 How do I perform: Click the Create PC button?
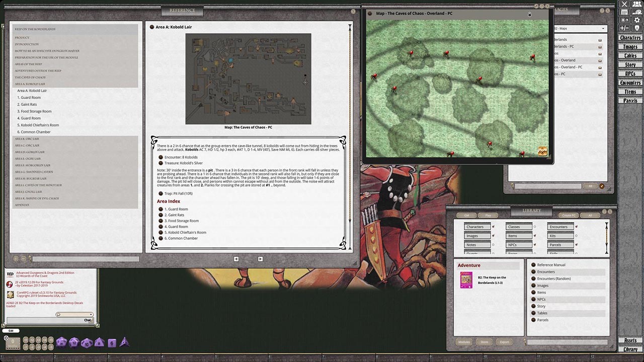click(569, 215)
